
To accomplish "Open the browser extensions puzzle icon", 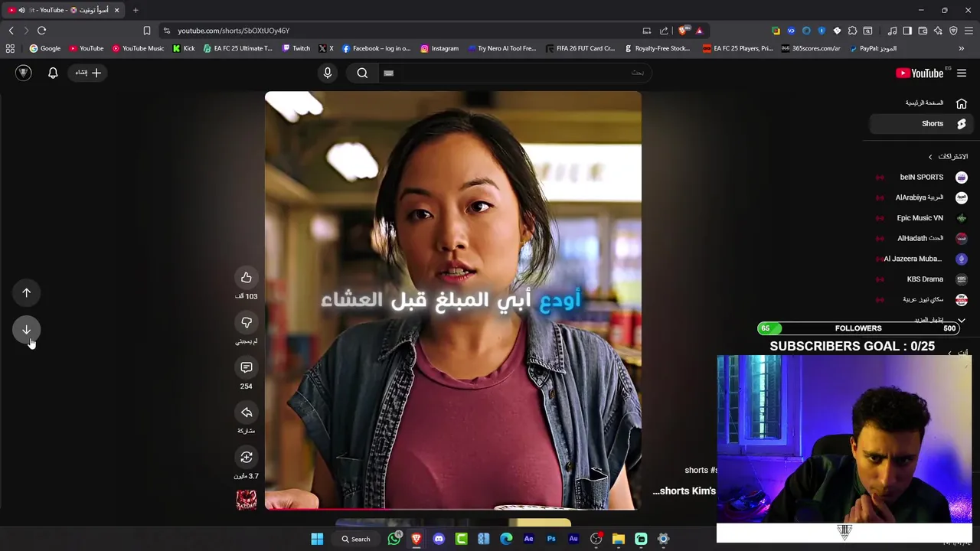I will [x=852, y=31].
